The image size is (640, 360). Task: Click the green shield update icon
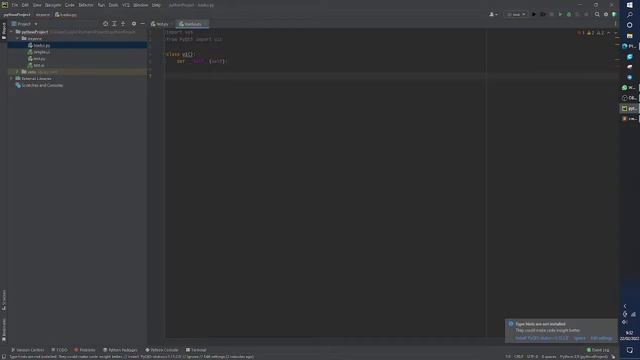point(614,15)
